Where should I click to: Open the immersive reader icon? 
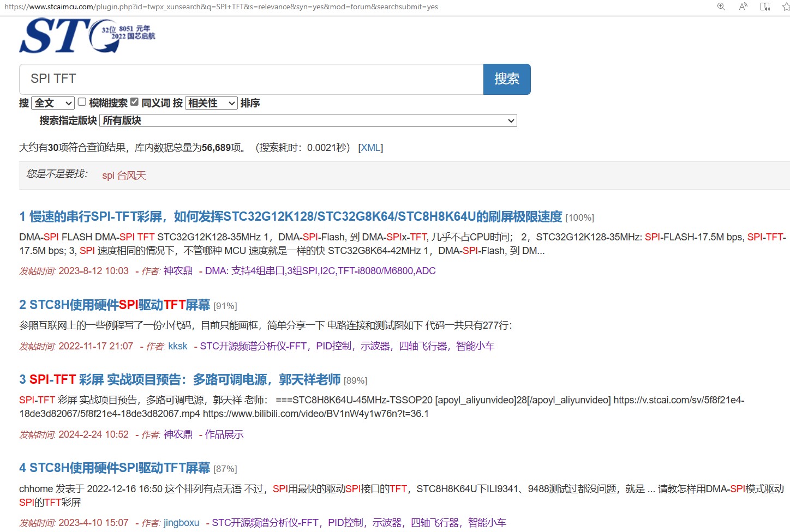[765, 7]
